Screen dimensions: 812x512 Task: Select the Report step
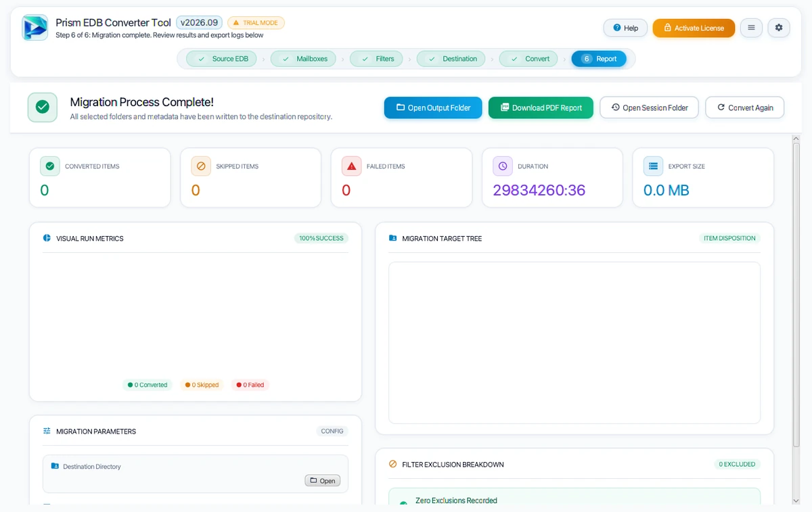click(599, 59)
